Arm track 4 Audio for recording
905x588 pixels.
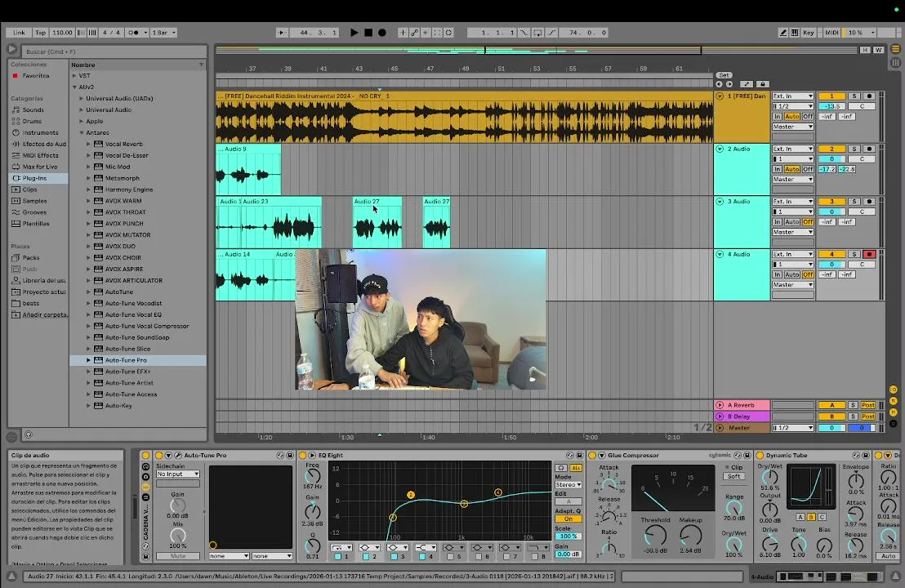(x=868, y=255)
